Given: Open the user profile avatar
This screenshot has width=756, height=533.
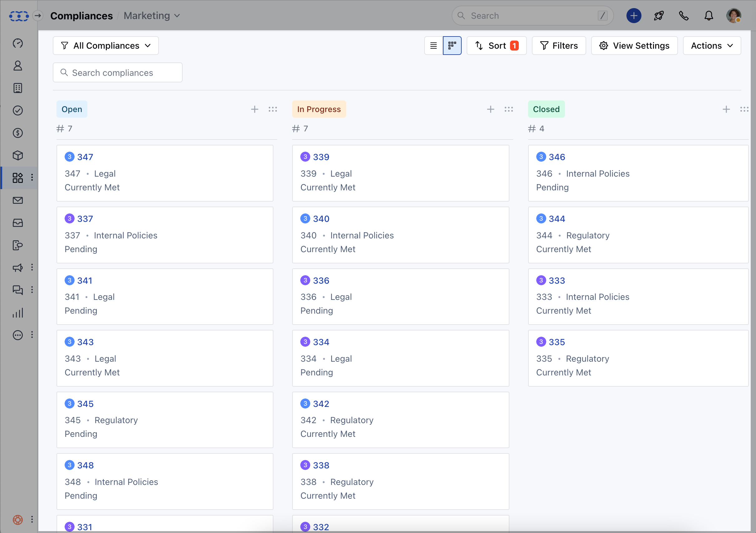Looking at the screenshot, I should (x=734, y=16).
